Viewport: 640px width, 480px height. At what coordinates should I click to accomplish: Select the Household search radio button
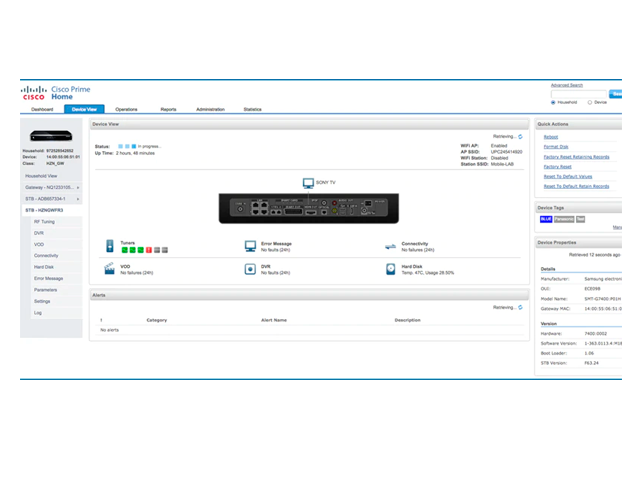click(x=554, y=102)
